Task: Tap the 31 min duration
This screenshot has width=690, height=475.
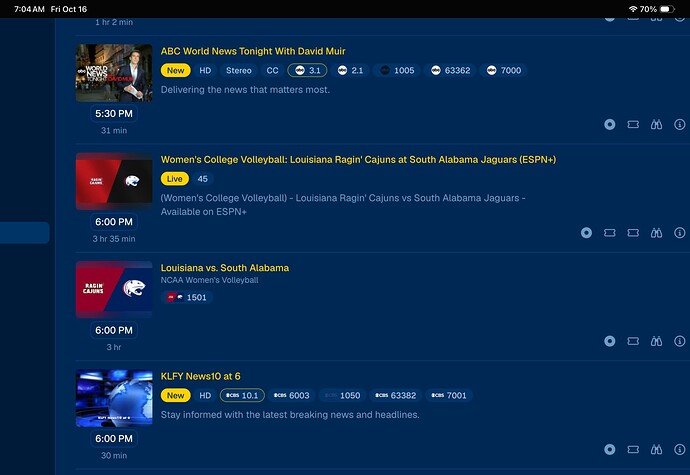Action: point(114,130)
